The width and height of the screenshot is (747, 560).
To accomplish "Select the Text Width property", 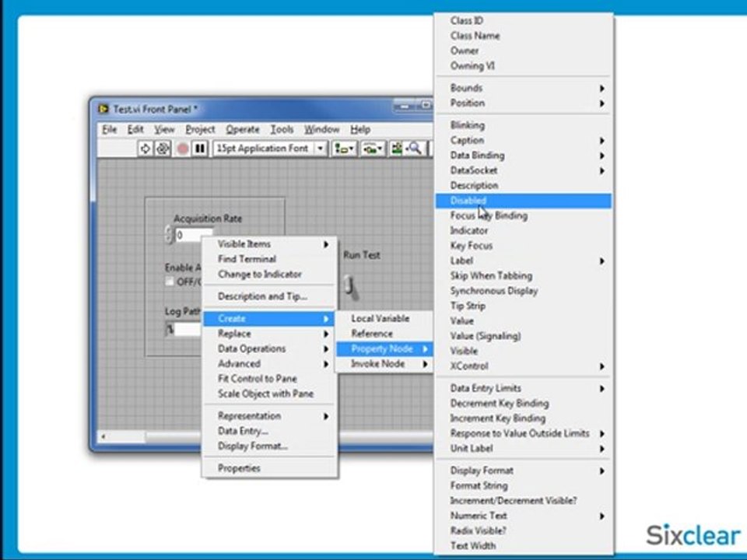I will coord(524,546).
